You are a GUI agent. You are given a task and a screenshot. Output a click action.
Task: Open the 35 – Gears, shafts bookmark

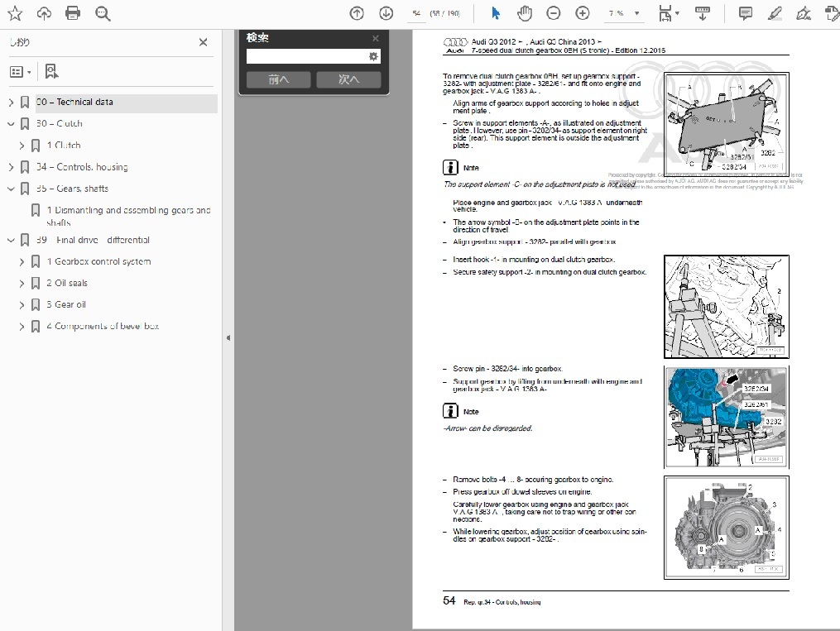tap(72, 189)
